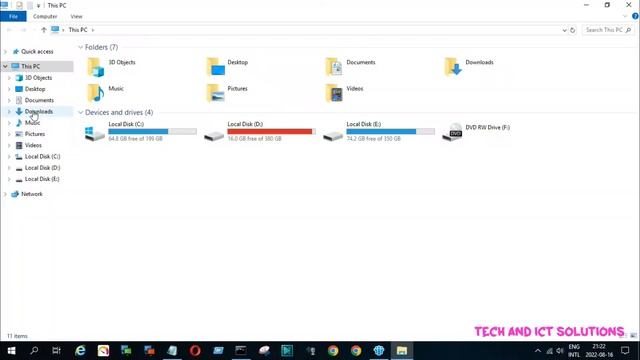This screenshot has width=640, height=360.
Task: Select Local Disk (E:) in navigation pane
Action: (42, 179)
